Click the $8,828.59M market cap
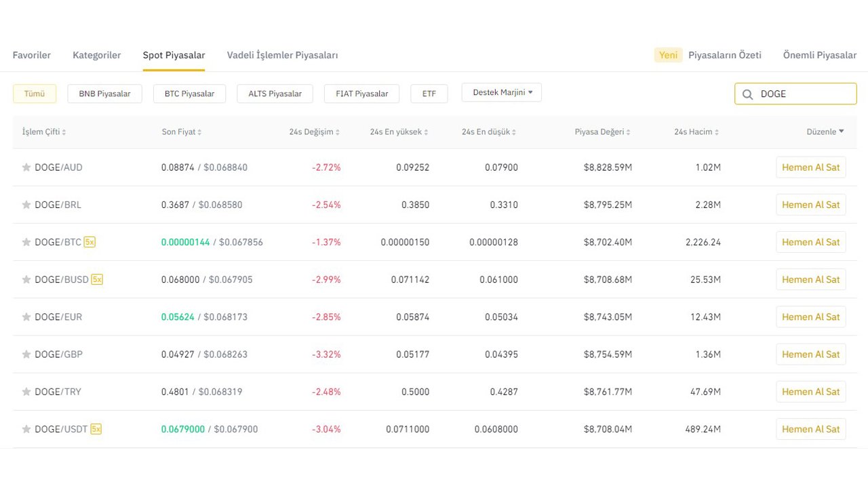The width and height of the screenshot is (868, 488). [x=608, y=167]
